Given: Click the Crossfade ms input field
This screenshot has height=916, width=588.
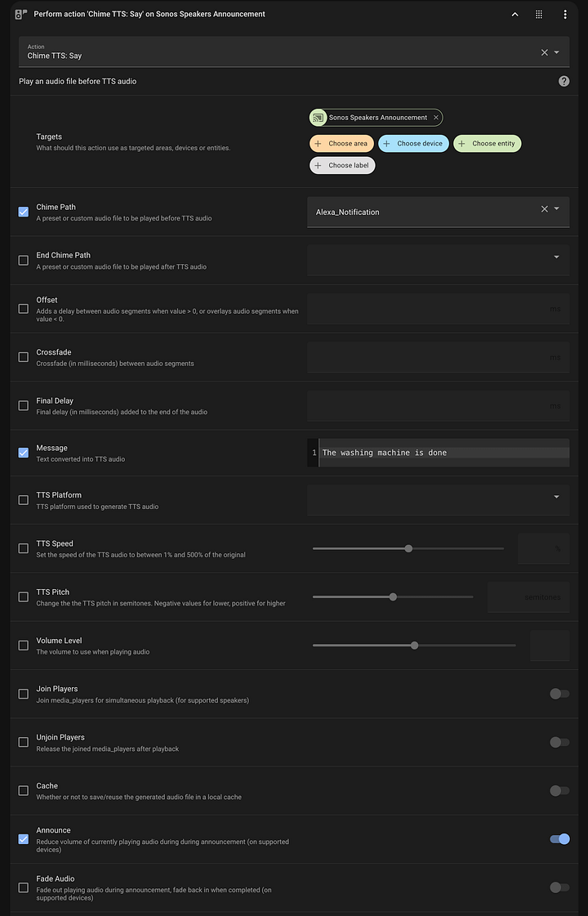Looking at the screenshot, I should coord(438,358).
